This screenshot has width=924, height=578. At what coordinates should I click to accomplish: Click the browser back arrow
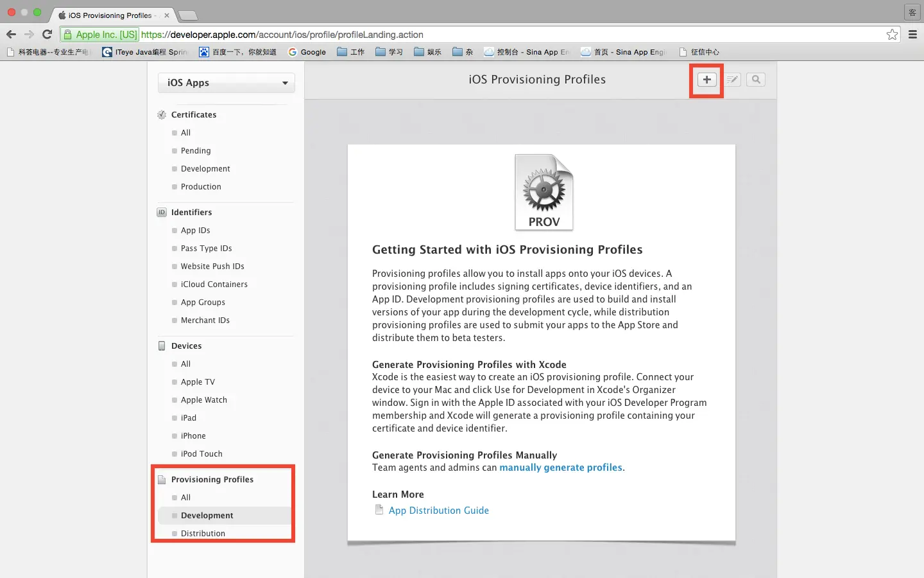pos(11,35)
